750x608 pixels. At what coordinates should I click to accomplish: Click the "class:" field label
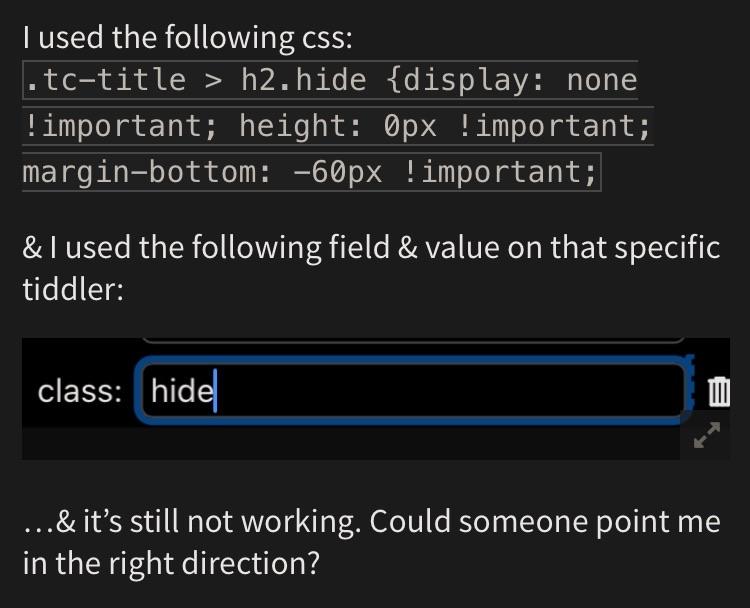(x=79, y=391)
